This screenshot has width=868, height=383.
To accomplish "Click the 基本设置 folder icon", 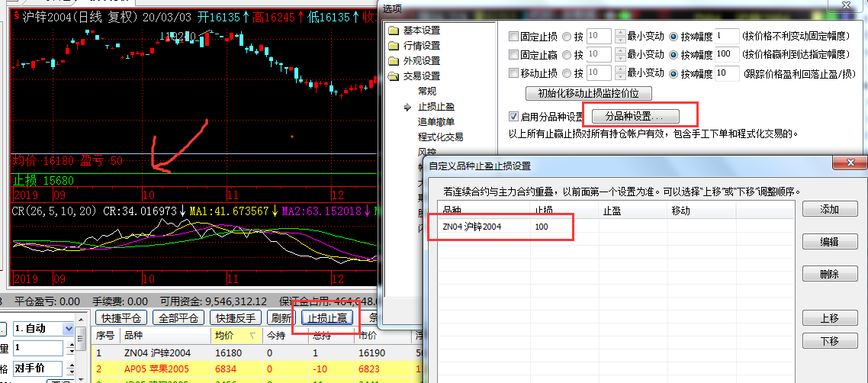I will tap(394, 31).
